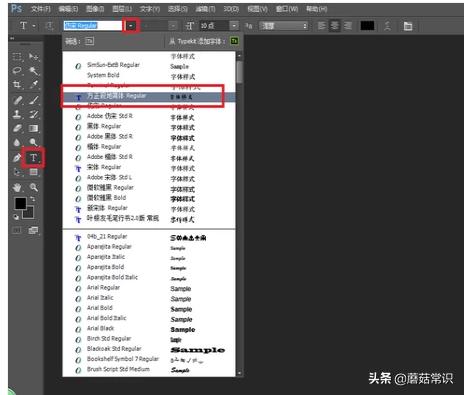Select the Gradient tool
Viewport: 464px width, 395px height.
pos(33,128)
